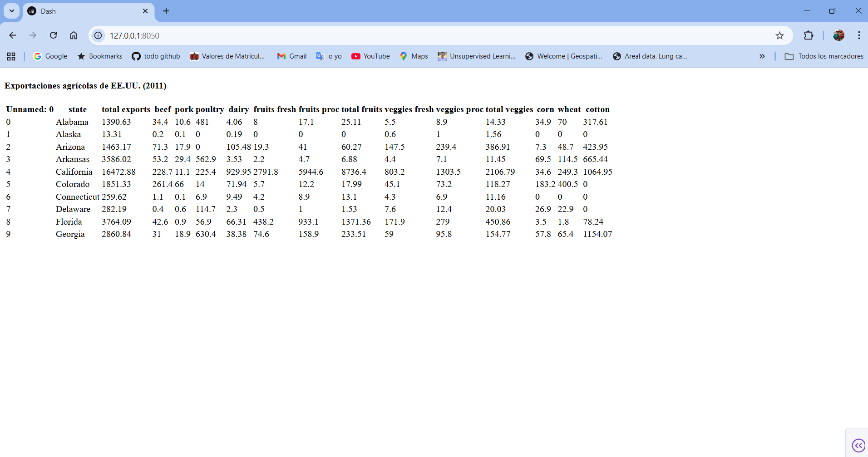Open the Bookmarks star shortcut
Screen dimensions: 868x457
click(100, 56)
